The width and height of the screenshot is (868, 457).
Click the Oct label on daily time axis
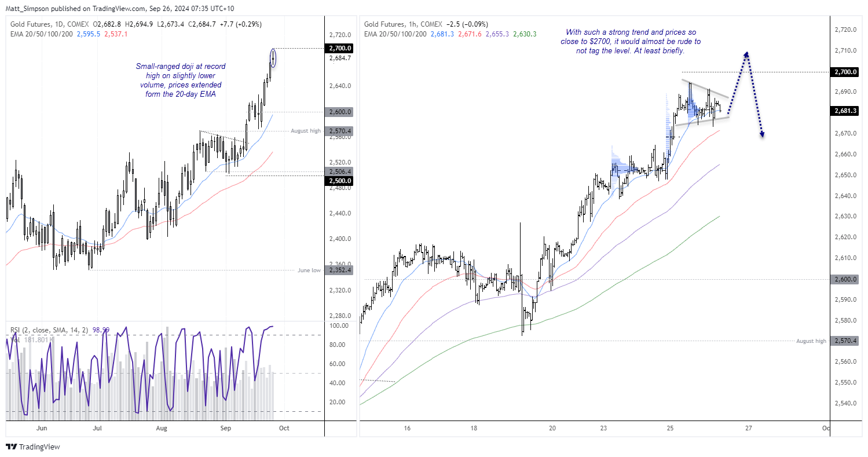coord(284,428)
